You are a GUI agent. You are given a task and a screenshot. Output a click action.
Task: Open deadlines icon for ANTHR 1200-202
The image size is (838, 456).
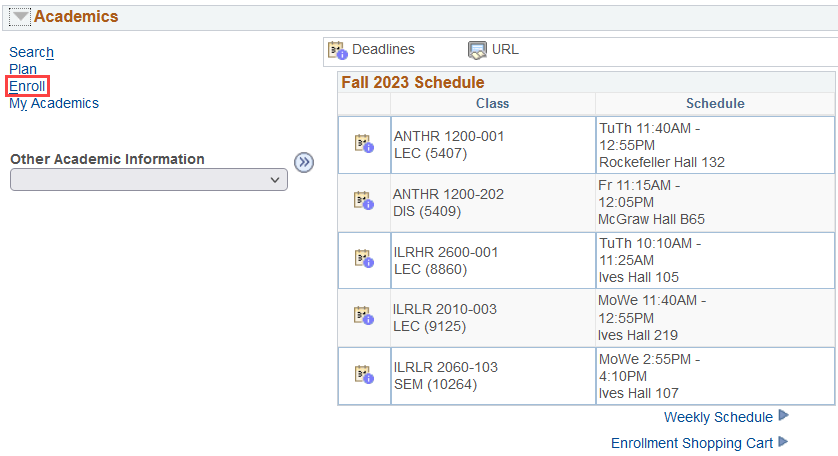[x=363, y=201]
